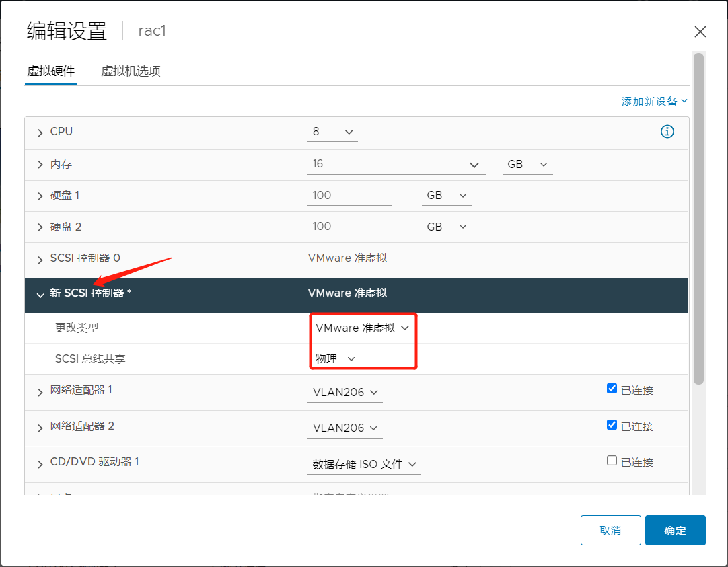Click the SCSI 总线共享 label

tap(90, 358)
